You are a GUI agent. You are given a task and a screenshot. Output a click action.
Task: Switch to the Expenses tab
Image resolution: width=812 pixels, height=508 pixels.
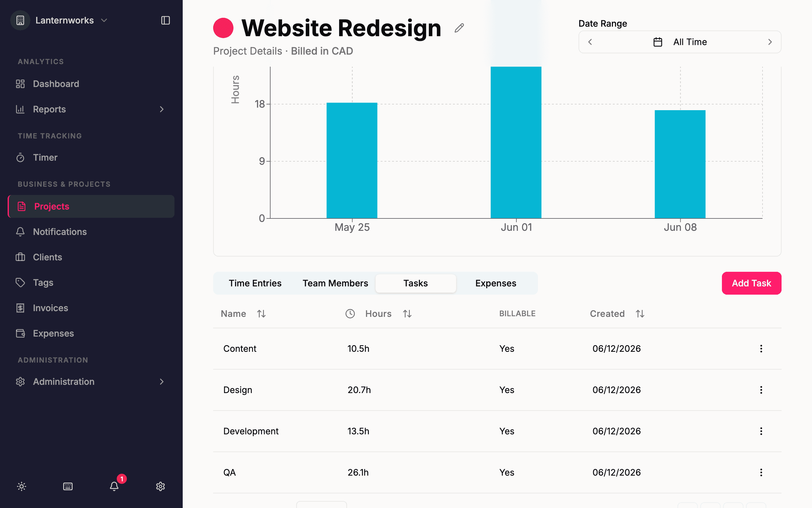click(495, 283)
